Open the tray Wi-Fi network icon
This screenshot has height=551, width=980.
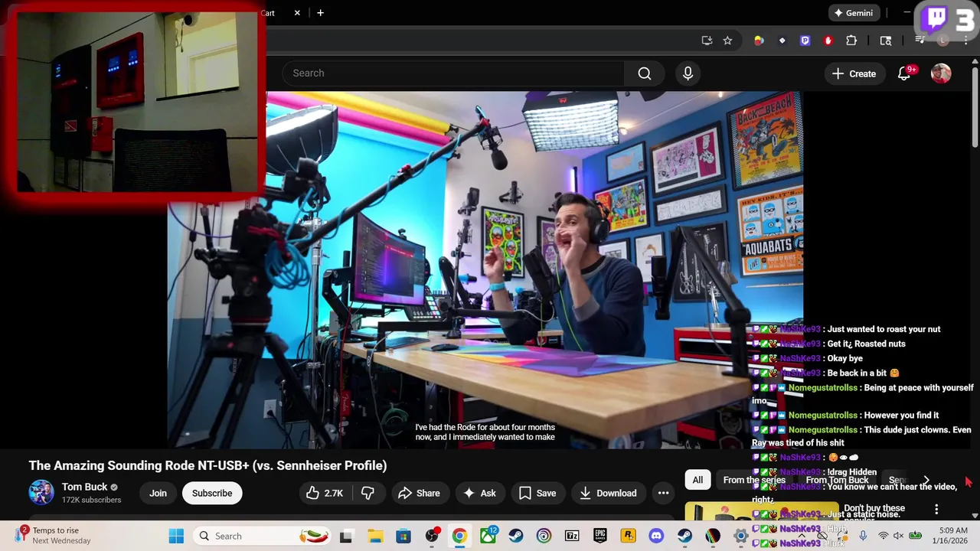[884, 536]
